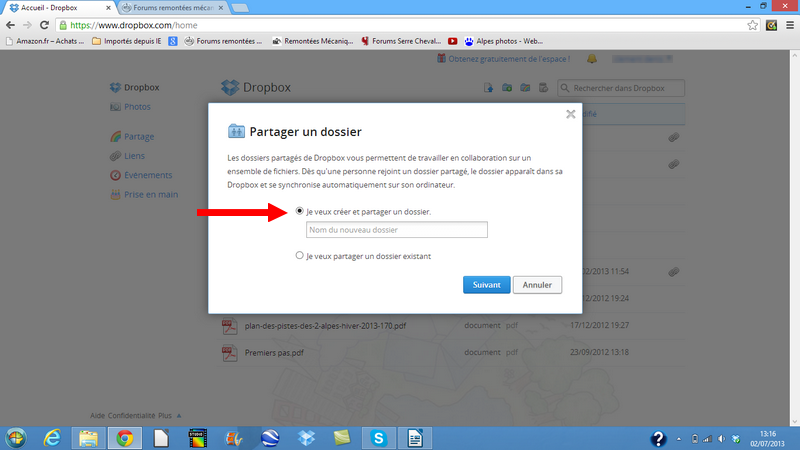This screenshot has height=450, width=800.
Task: Click the Chrome taskbar icon
Action: 125,438
